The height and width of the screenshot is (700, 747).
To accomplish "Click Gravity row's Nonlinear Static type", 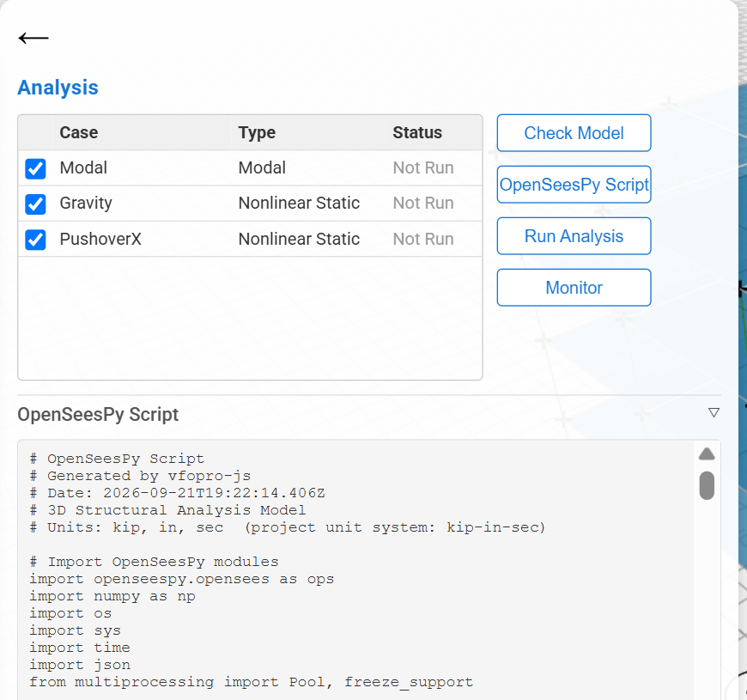I will (x=299, y=203).
